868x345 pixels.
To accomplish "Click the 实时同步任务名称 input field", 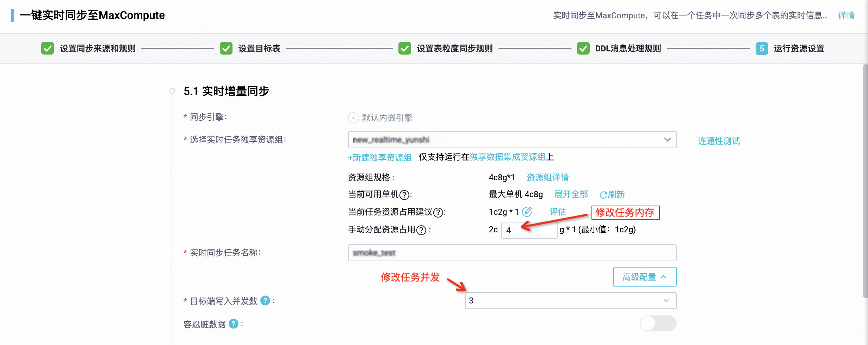I will pyautogui.click(x=512, y=253).
